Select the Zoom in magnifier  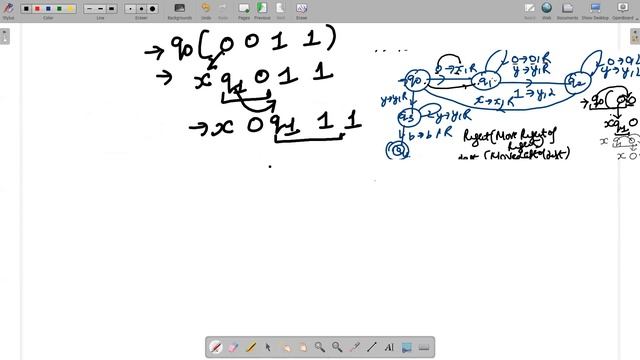point(320,347)
